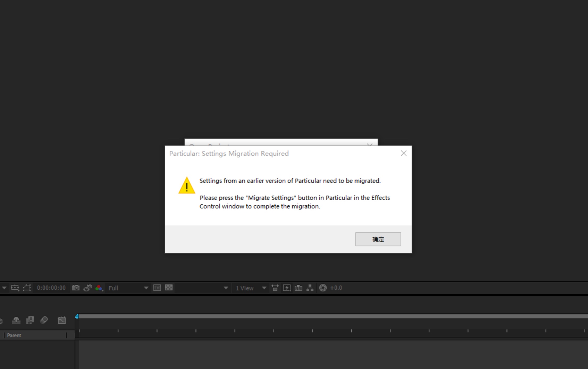Open the grid and guide options

click(x=15, y=288)
